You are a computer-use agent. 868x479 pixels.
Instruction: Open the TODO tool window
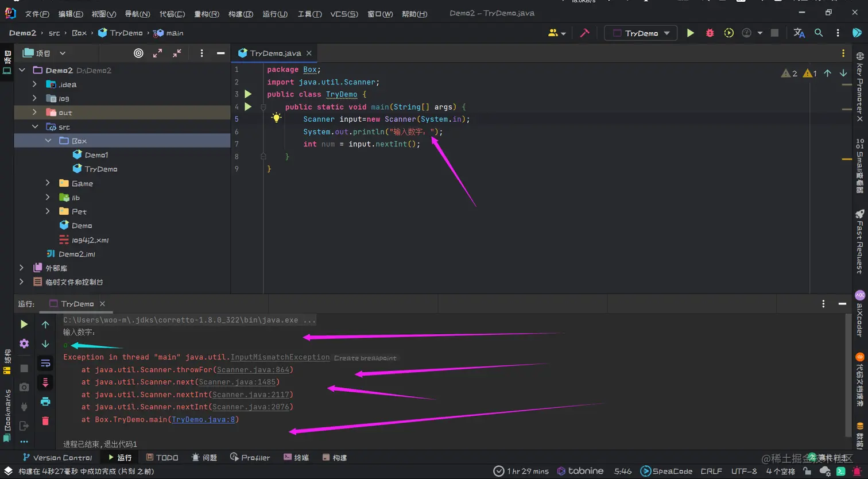pyautogui.click(x=162, y=458)
